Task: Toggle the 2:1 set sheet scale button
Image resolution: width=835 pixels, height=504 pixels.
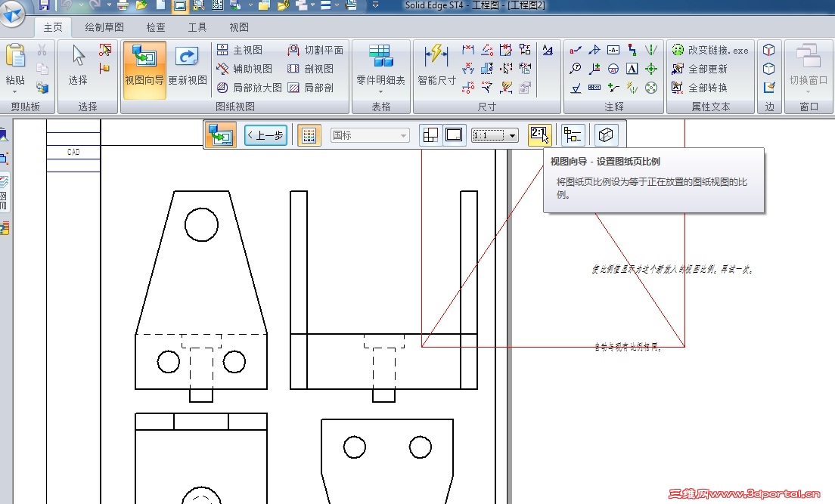Action: [539, 135]
